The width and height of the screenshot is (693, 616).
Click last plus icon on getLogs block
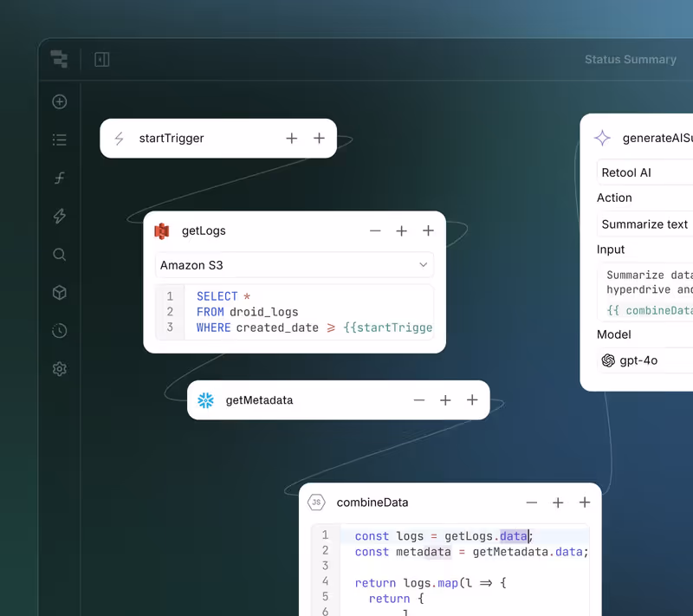point(428,230)
